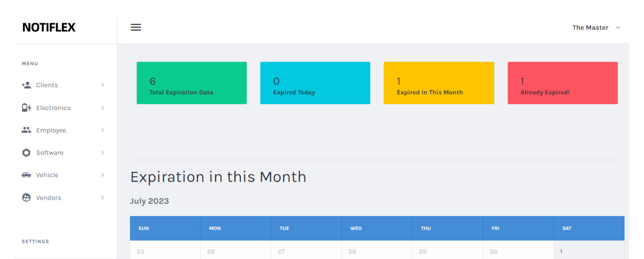Viewport: 644px width, 259px height.
Task: Select the cyan Expired Today card
Action: (x=315, y=83)
